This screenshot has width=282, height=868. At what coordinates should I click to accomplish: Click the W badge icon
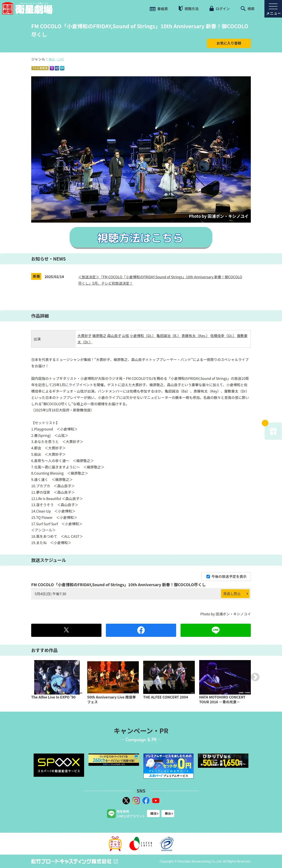(x=62, y=68)
